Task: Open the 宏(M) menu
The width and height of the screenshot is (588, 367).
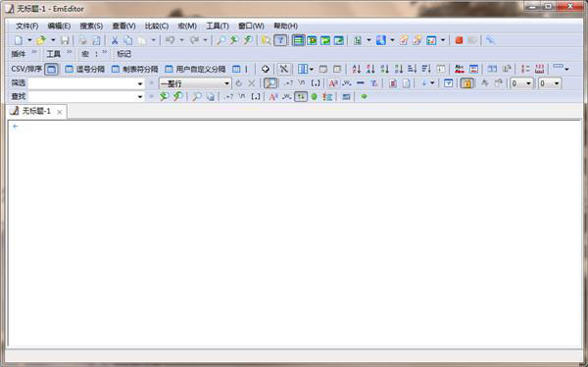Action: pos(187,26)
